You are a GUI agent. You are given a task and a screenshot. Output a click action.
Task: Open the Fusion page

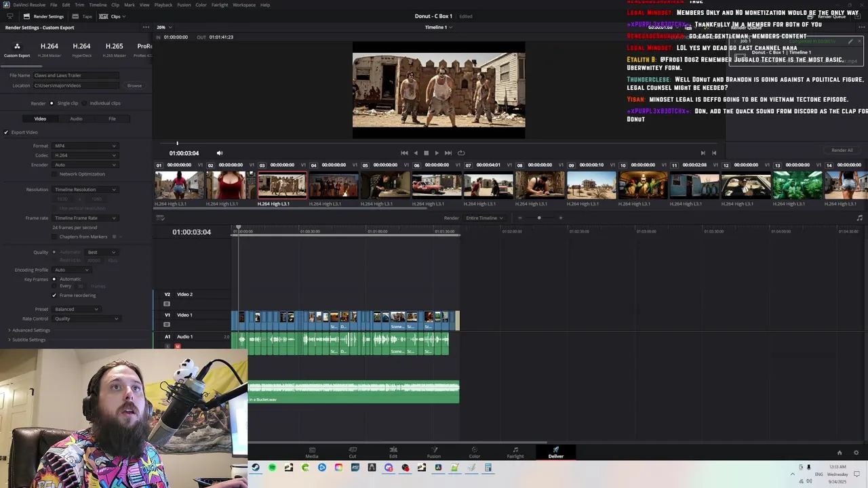(434, 452)
